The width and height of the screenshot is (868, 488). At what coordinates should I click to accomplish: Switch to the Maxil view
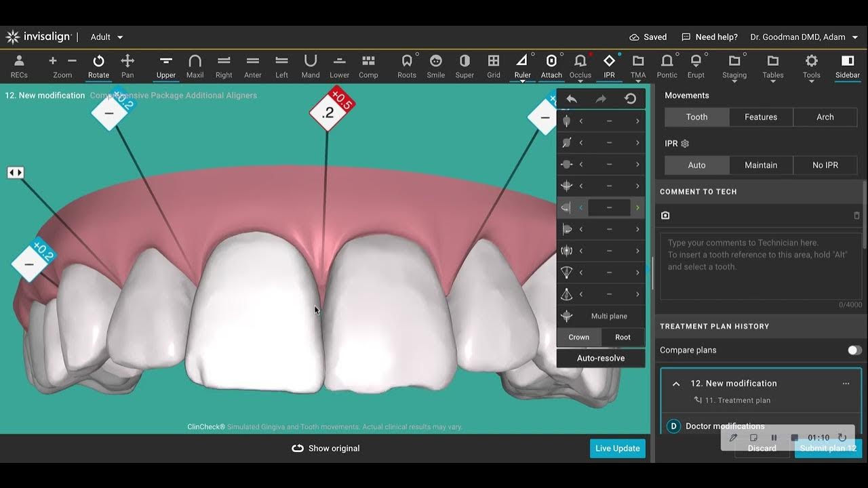click(x=195, y=66)
